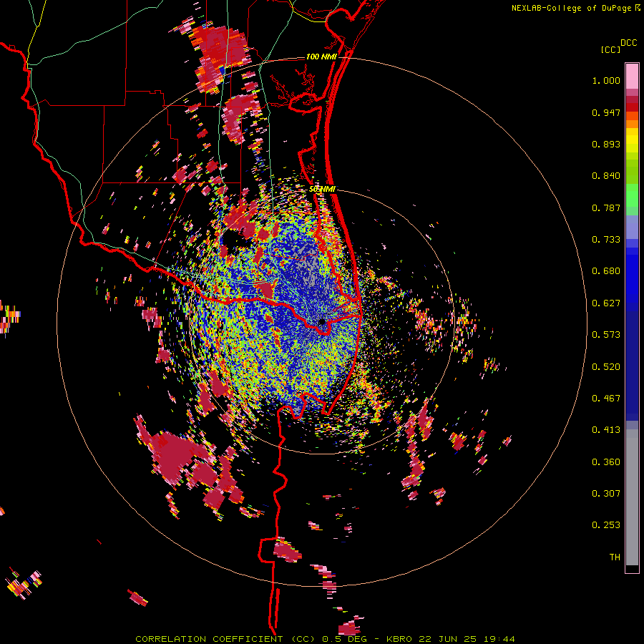Click the 0.413 color scale value
Viewport: 644px width, 644px height.
[x=606, y=430]
